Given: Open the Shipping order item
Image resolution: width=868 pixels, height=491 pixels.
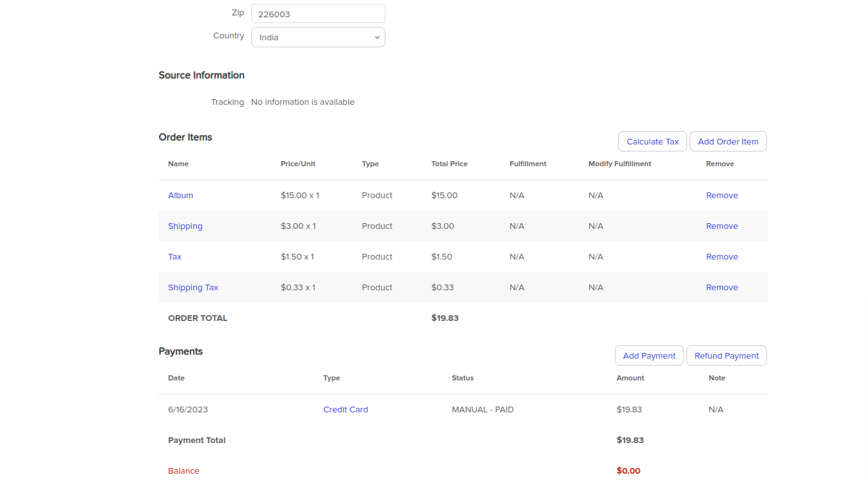Looking at the screenshot, I should click(x=185, y=226).
